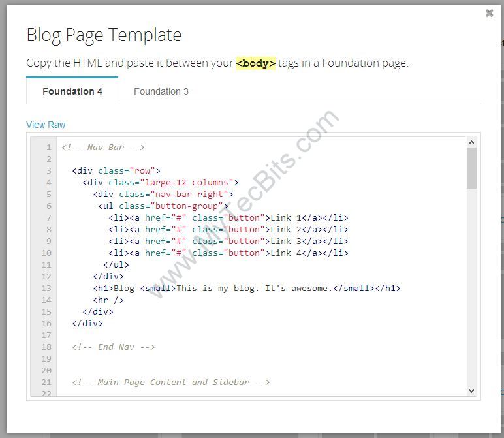
Task: Click the Link 4 list item line
Action: coord(228,253)
